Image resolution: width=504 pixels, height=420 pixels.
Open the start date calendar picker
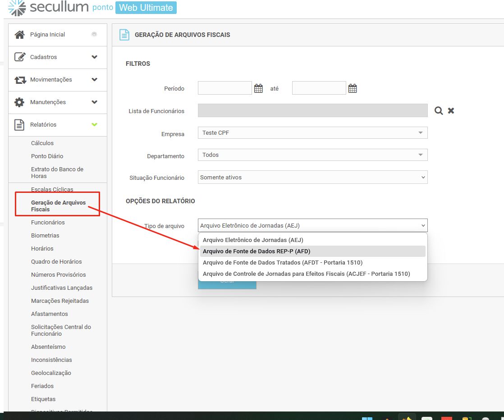pyautogui.click(x=258, y=88)
